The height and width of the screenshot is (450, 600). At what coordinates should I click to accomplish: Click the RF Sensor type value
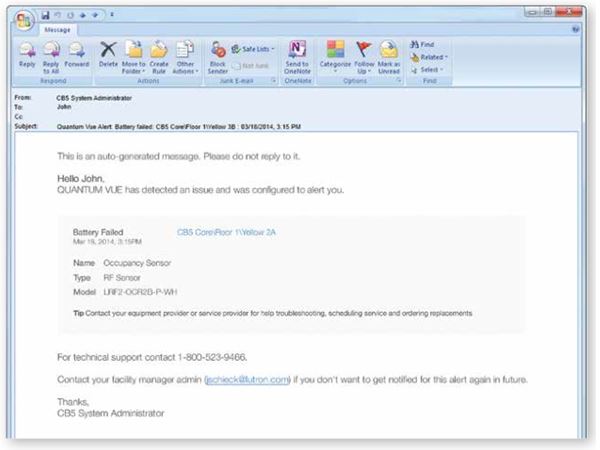click(122, 278)
